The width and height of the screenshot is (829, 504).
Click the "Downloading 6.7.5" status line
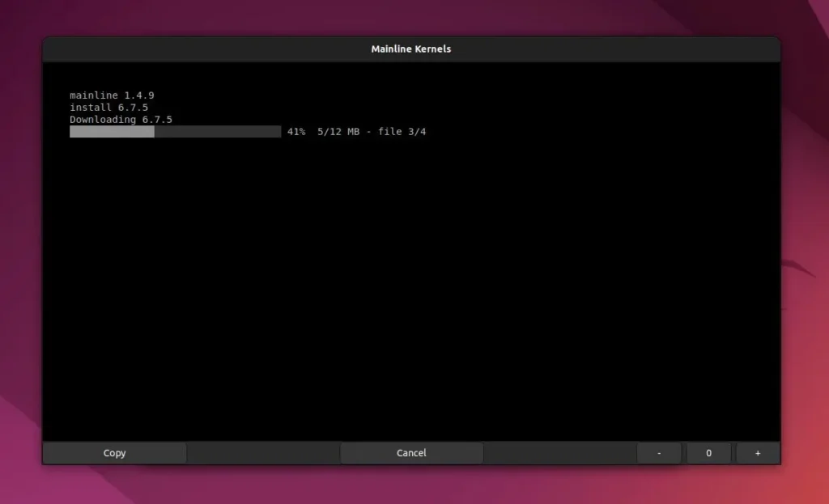coord(121,120)
